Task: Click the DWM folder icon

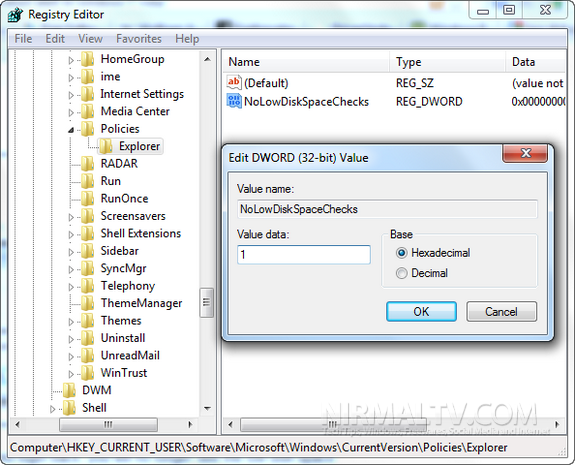Action: 70,390
